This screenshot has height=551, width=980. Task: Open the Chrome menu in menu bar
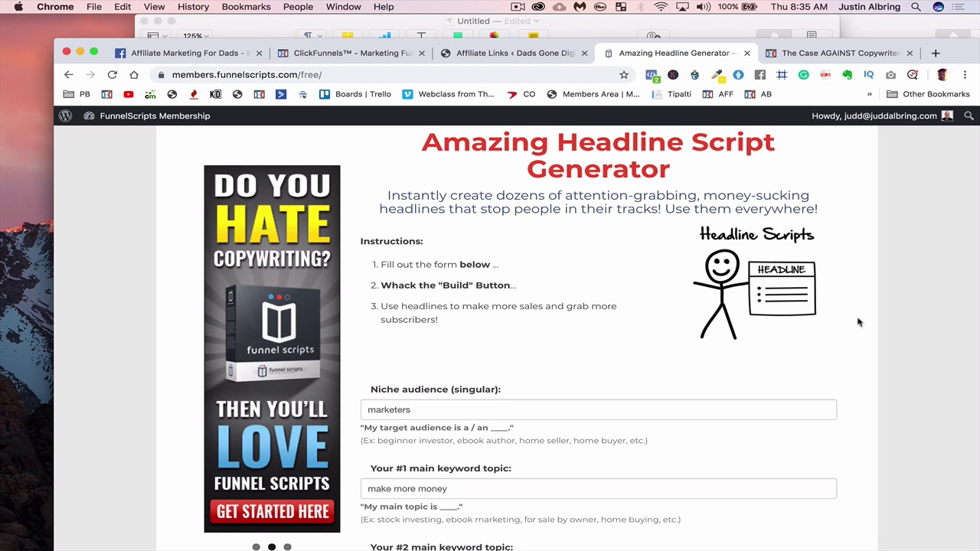coord(55,7)
